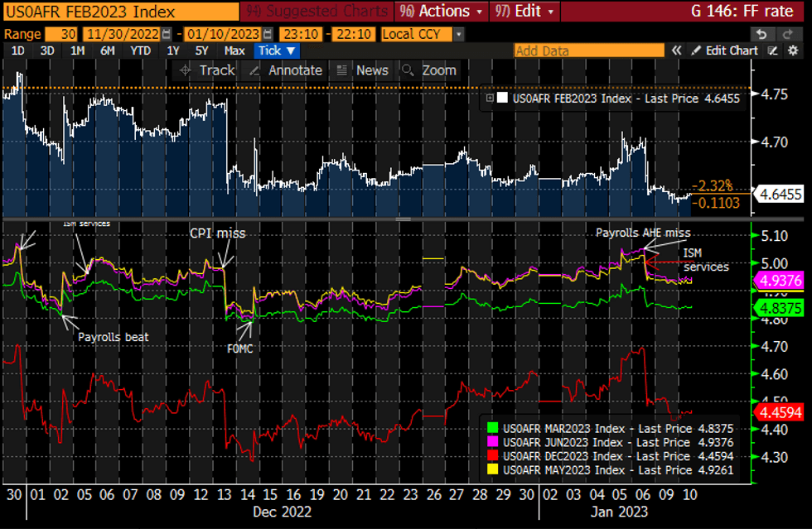This screenshot has width=812, height=529.
Task: Switch to the 1M range tab
Action: [x=77, y=50]
